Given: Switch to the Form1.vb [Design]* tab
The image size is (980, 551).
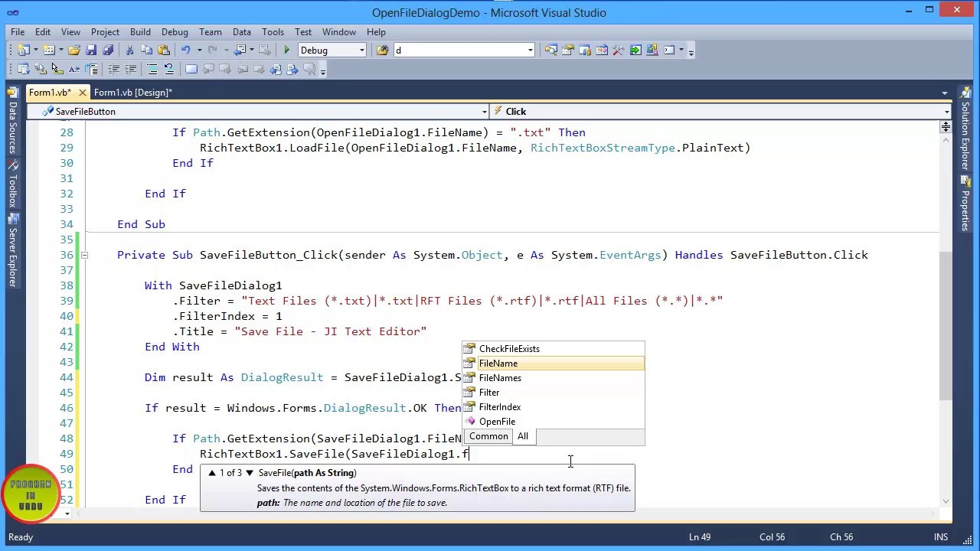Looking at the screenshot, I should (x=132, y=93).
